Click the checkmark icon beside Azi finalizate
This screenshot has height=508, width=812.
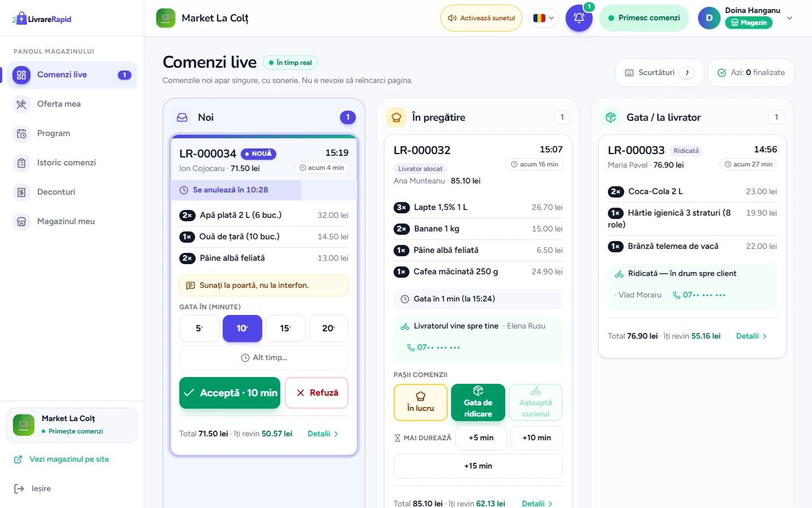[722, 73]
